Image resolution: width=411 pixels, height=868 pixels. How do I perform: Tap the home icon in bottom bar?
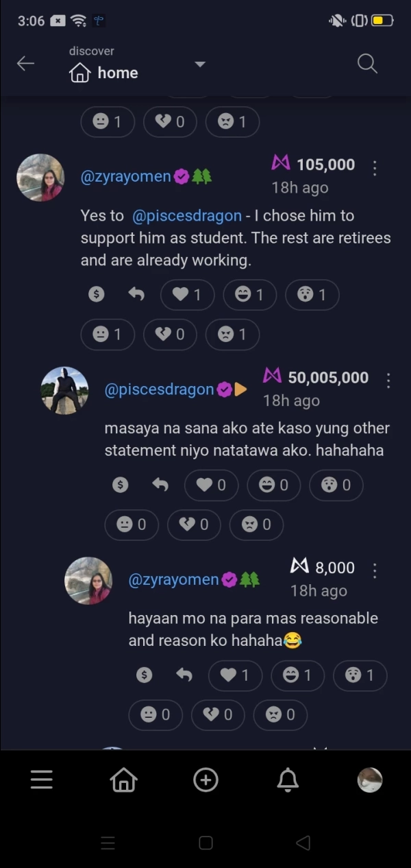click(124, 780)
